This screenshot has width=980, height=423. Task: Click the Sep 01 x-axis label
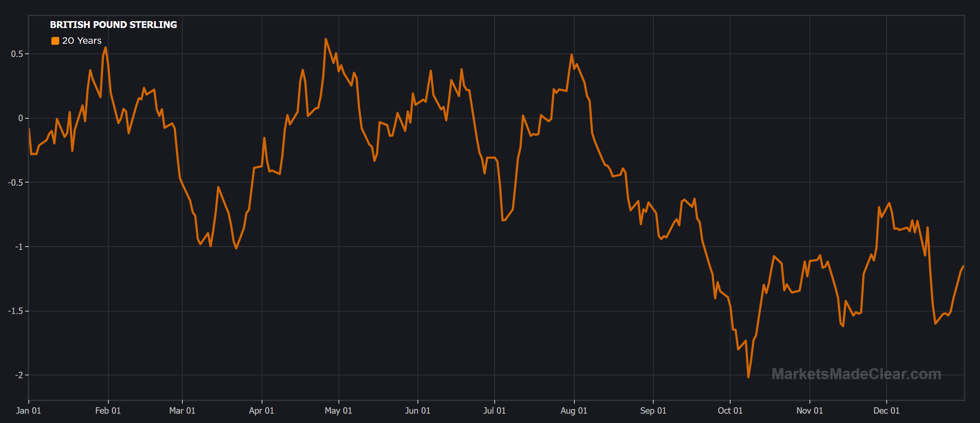click(x=653, y=410)
